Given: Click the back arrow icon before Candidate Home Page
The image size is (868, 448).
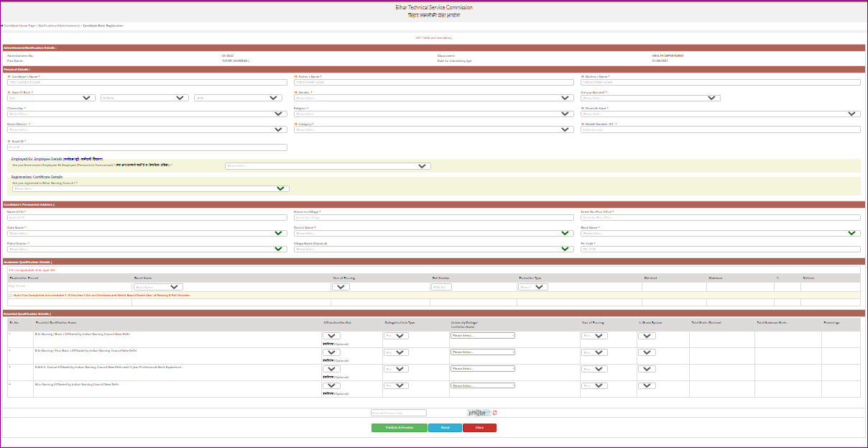Looking at the screenshot, I should tap(2, 25).
